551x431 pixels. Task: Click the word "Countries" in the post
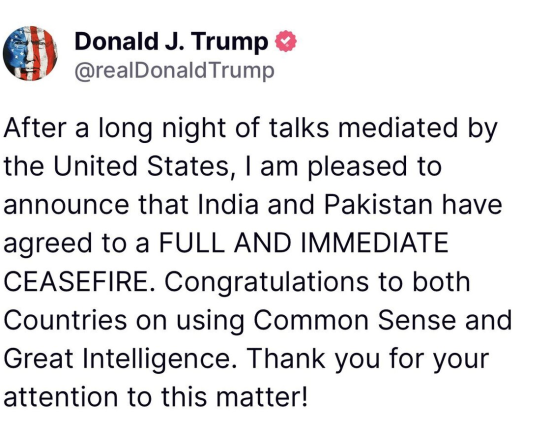(x=65, y=320)
